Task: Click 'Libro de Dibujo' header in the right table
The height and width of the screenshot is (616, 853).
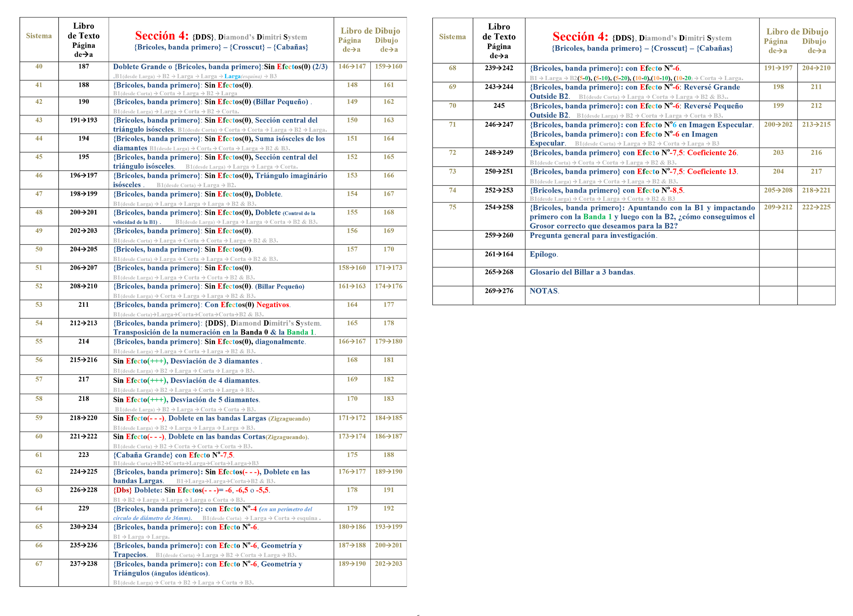Action: coord(797,32)
